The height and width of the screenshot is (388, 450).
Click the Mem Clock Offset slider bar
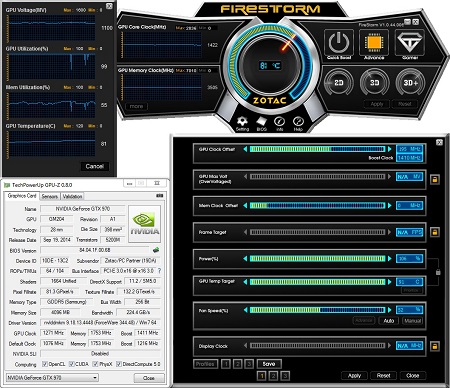pyautogui.click(x=317, y=205)
